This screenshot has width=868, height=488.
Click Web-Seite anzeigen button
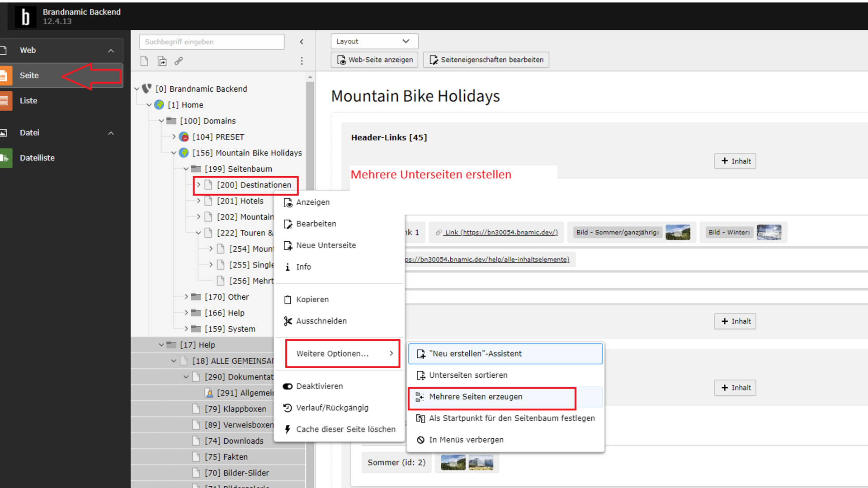(x=374, y=60)
